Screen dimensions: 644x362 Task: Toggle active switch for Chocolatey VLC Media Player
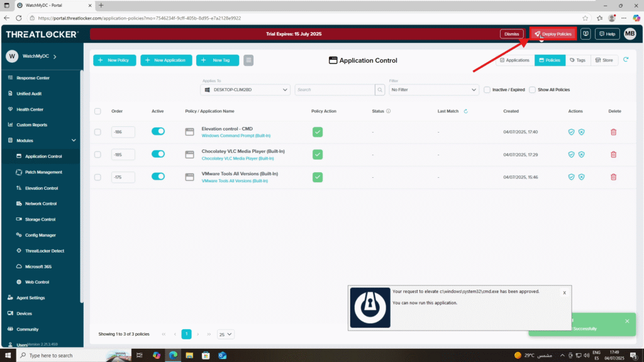click(158, 154)
